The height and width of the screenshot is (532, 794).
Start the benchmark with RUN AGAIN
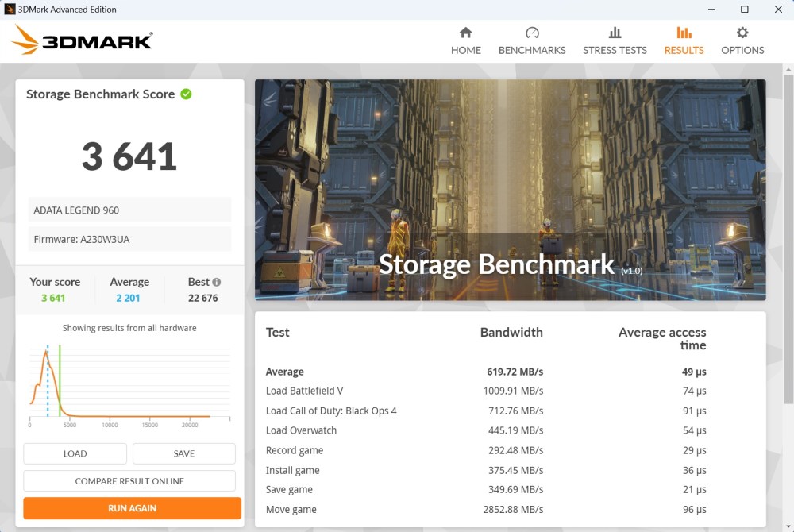tap(132, 508)
